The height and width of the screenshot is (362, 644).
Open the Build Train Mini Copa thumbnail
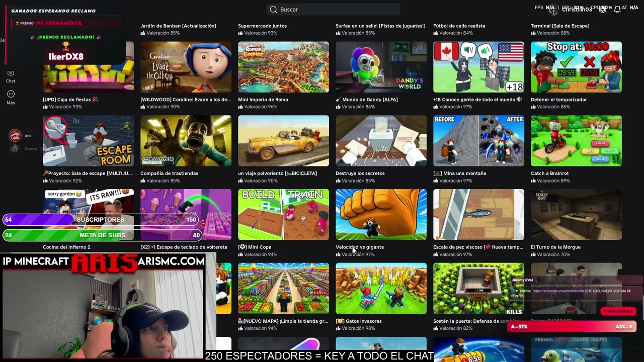284,215
